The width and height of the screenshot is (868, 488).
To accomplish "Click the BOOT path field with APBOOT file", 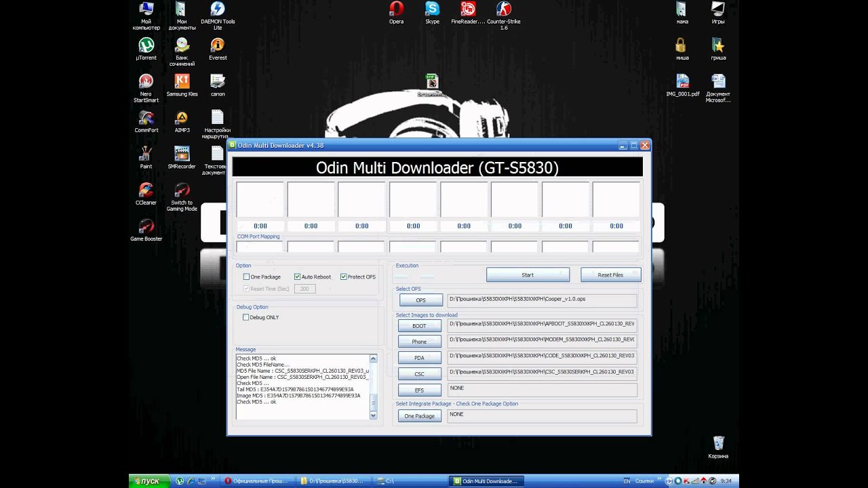I will pos(542,325).
